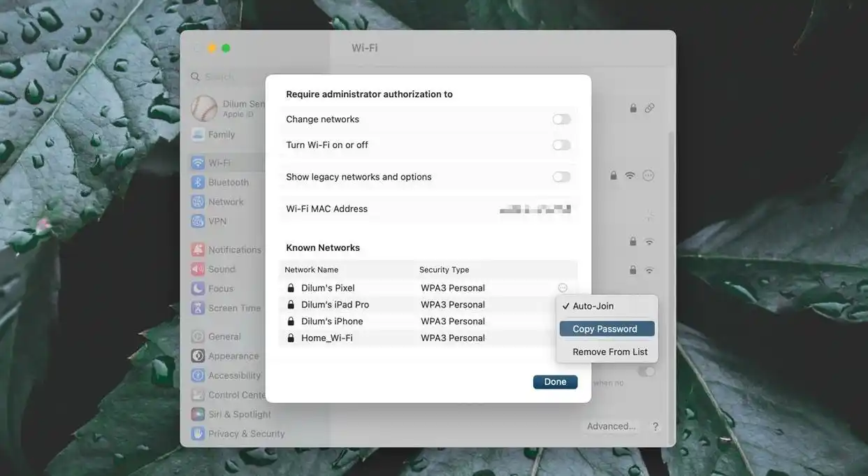This screenshot has width=868, height=476.
Task: Open Notifications settings in sidebar
Action: [226, 250]
